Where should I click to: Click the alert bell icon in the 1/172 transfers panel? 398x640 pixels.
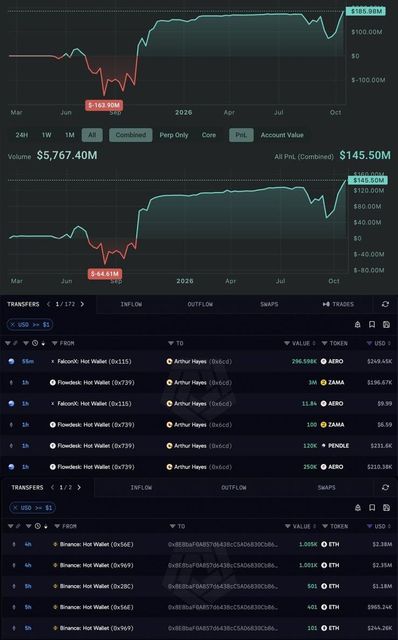(x=358, y=324)
